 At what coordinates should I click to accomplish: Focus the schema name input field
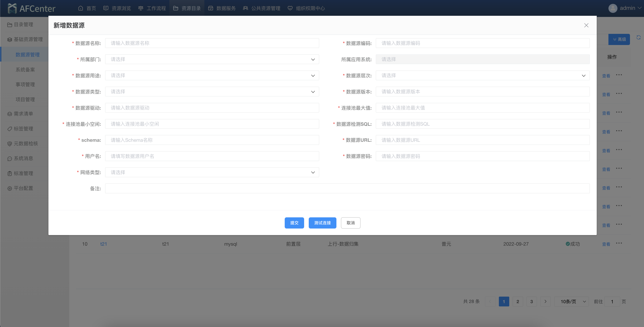[212, 140]
